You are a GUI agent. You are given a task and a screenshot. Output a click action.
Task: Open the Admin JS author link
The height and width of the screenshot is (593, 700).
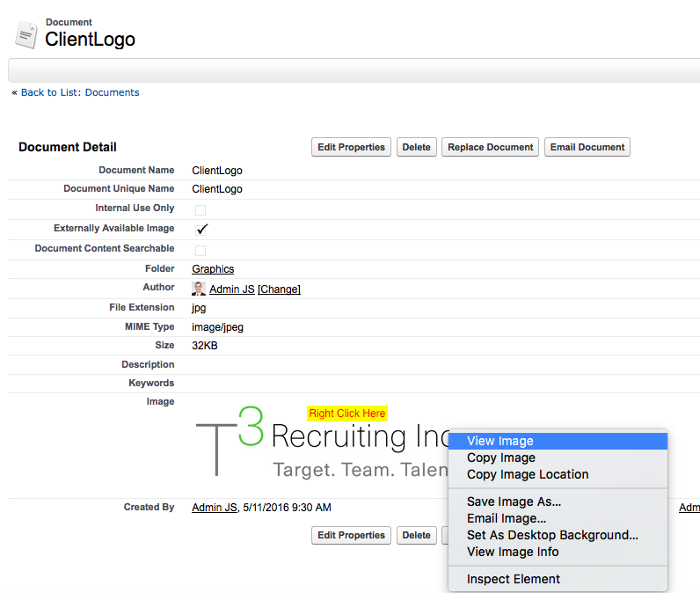coord(231,289)
